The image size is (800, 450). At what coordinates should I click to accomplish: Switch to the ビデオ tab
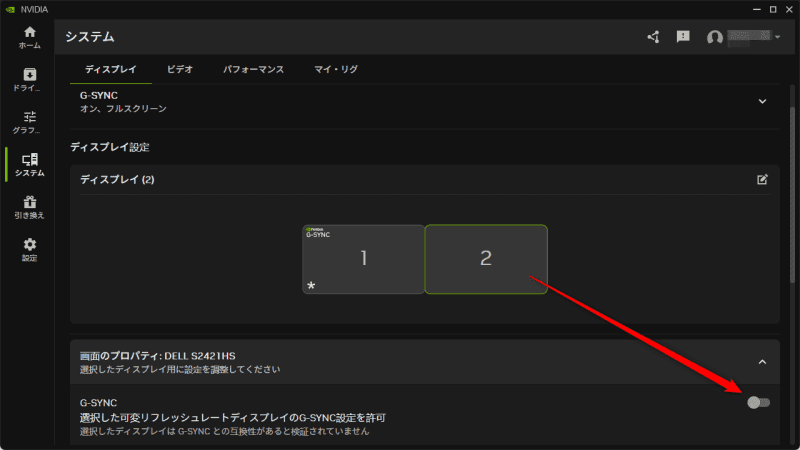coord(180,69)
